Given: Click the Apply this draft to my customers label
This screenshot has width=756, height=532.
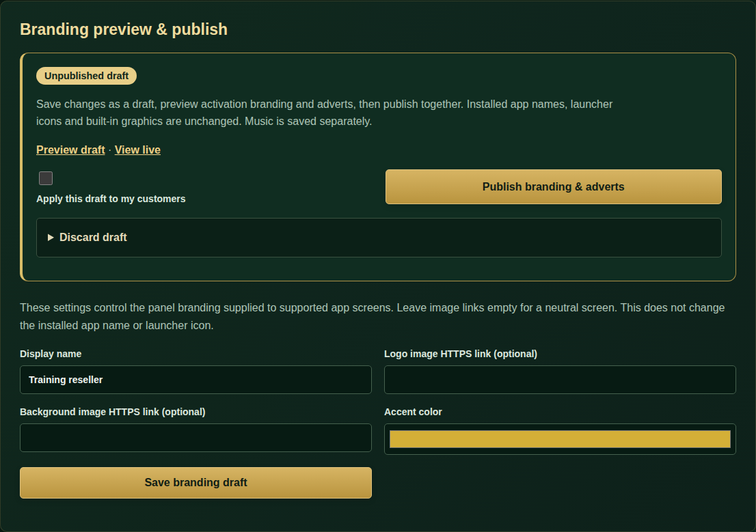Looking at the screenshot, I should tap(111, 199).
